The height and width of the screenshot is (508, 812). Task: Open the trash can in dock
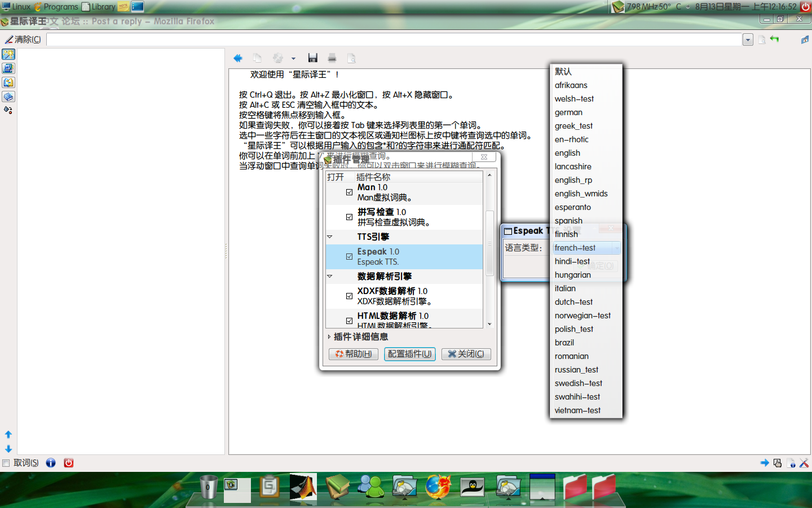(x=208, y=487)
